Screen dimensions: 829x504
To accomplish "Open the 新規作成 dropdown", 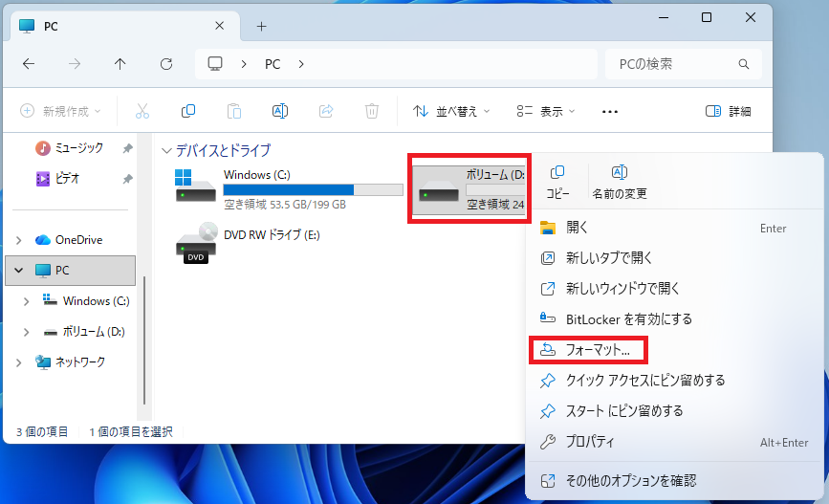I will tap(59, 111).
